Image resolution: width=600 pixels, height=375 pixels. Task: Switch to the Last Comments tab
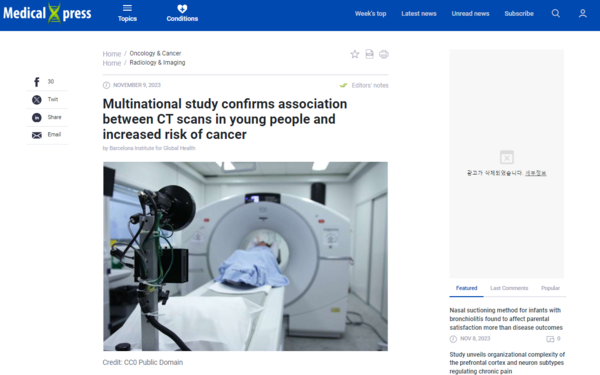point(509,288)
